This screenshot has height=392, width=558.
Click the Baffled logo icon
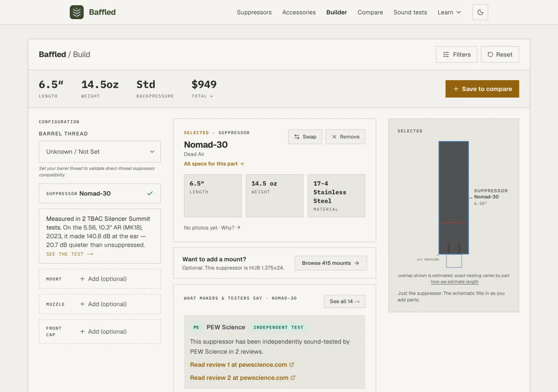click(x=77, y=12)
